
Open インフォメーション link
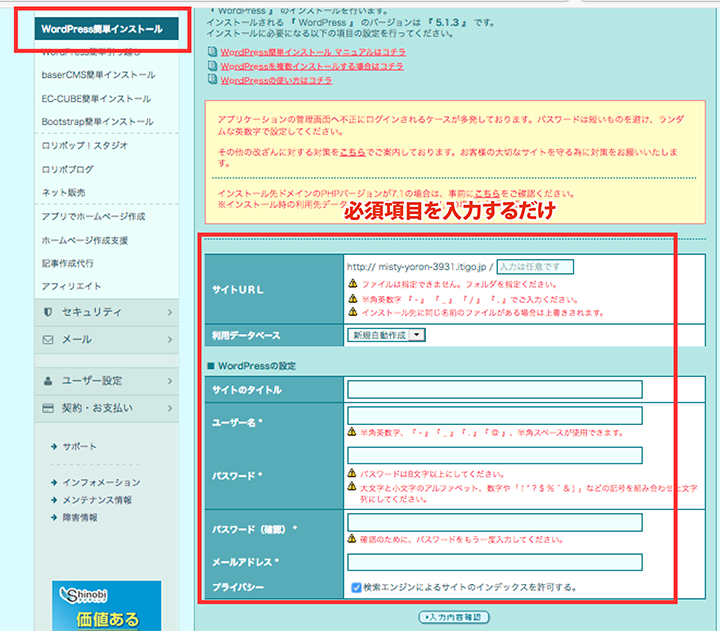point(101,482)
